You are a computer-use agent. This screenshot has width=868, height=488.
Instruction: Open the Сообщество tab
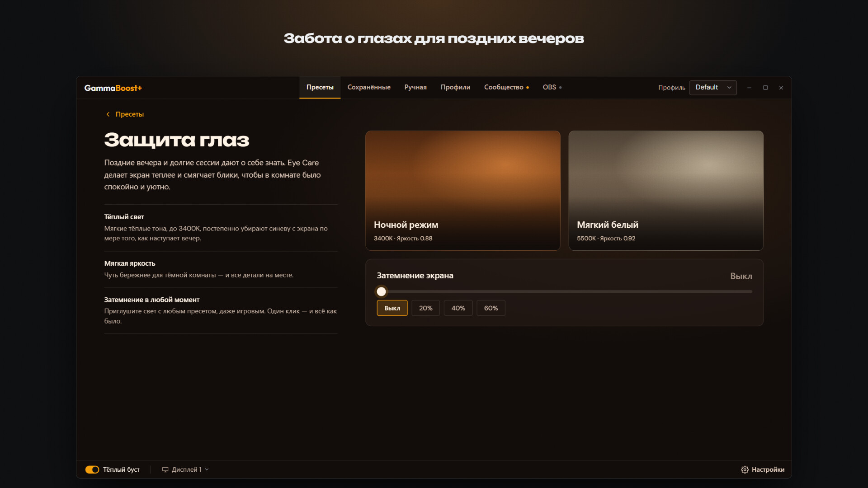coord(506,88)
